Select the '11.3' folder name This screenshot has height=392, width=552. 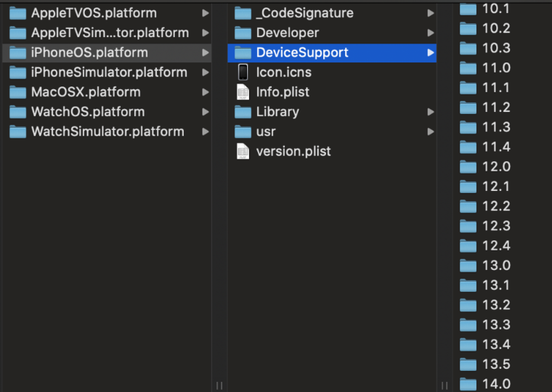496,127
